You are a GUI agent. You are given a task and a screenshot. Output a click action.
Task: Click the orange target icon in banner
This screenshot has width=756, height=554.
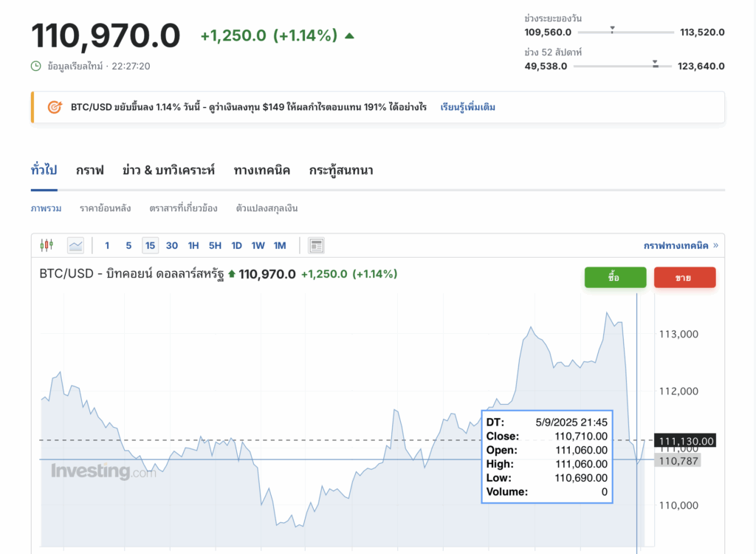click(x=55, y=107)
